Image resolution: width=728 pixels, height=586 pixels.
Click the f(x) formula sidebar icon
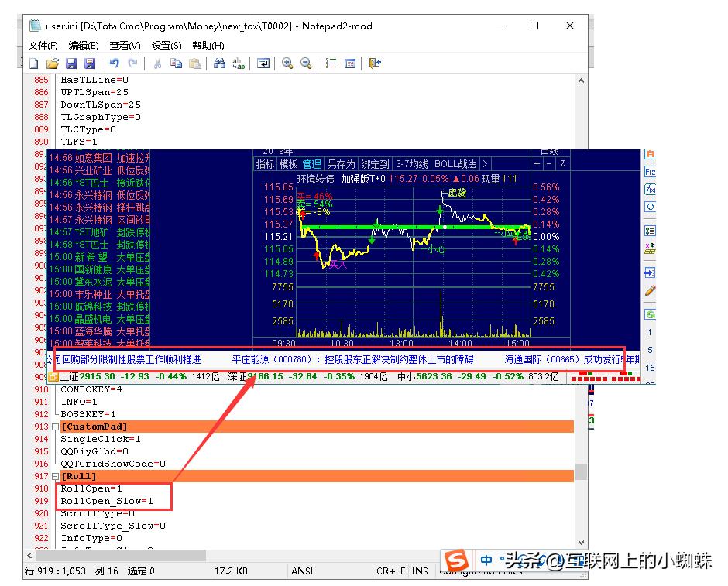[x=650, y=190]
